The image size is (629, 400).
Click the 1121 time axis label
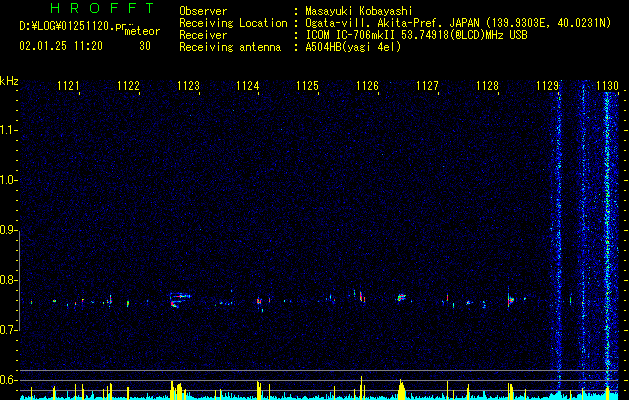68,86
